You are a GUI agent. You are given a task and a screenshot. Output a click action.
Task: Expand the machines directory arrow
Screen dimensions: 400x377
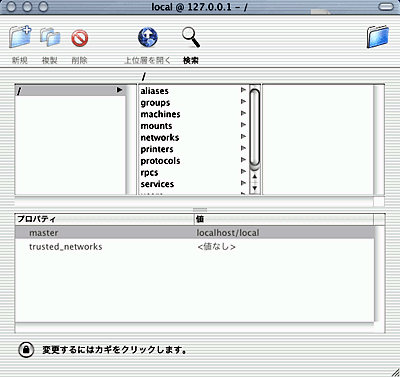[x=243, y=113]
